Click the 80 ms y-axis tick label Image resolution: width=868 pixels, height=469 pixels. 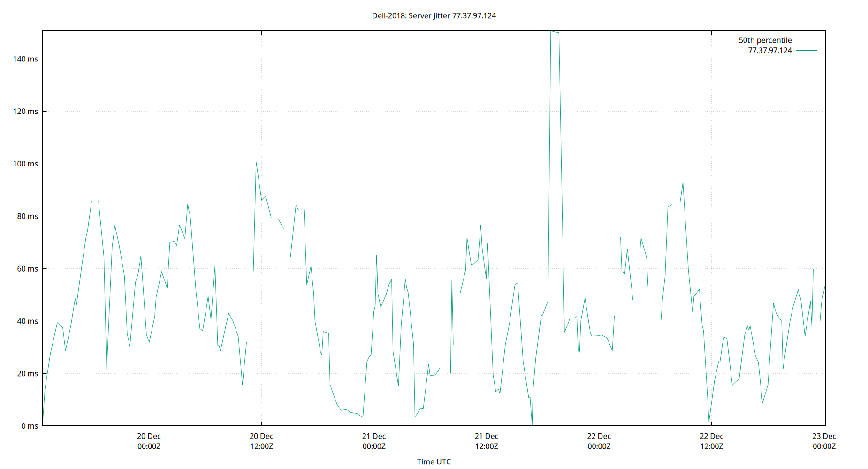click(27, 216)
